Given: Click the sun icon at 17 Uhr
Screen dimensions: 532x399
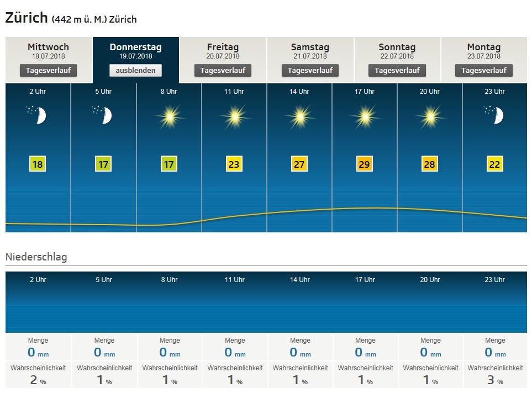Looking at the screenshot, I should 365,116.
